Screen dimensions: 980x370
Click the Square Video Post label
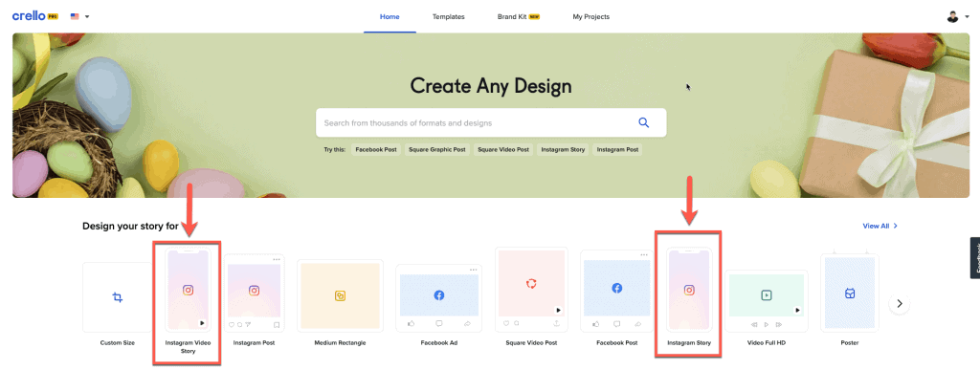click(531, 343)
